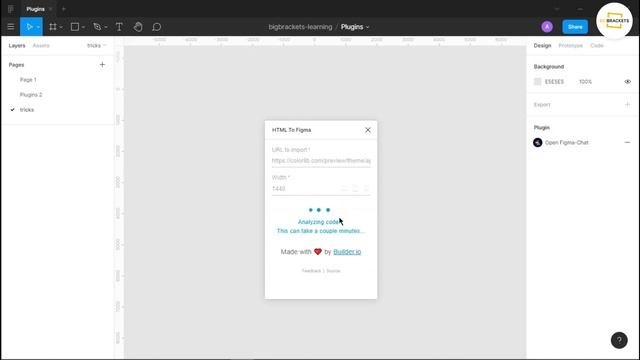Image resolution: width=640 pixels, height=360 pixels.
Task: Open the shape tools dropdown arrow
Action: (x=83, y=27)
